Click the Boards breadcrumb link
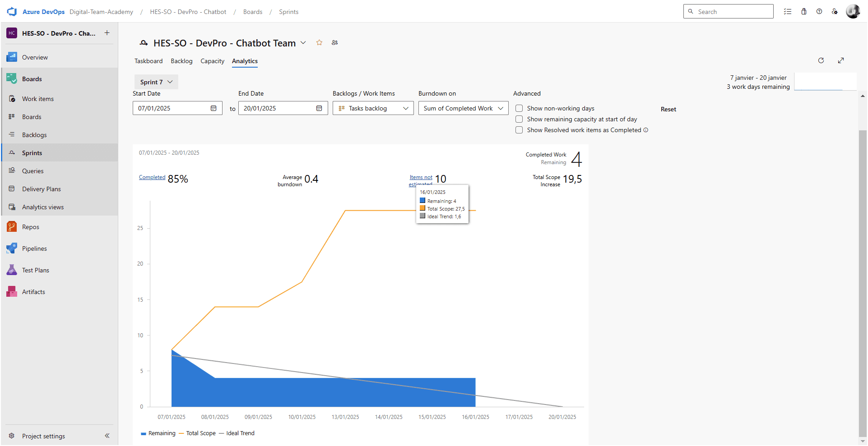This screenshot has height=446, width=868. [x=253, y=12]
